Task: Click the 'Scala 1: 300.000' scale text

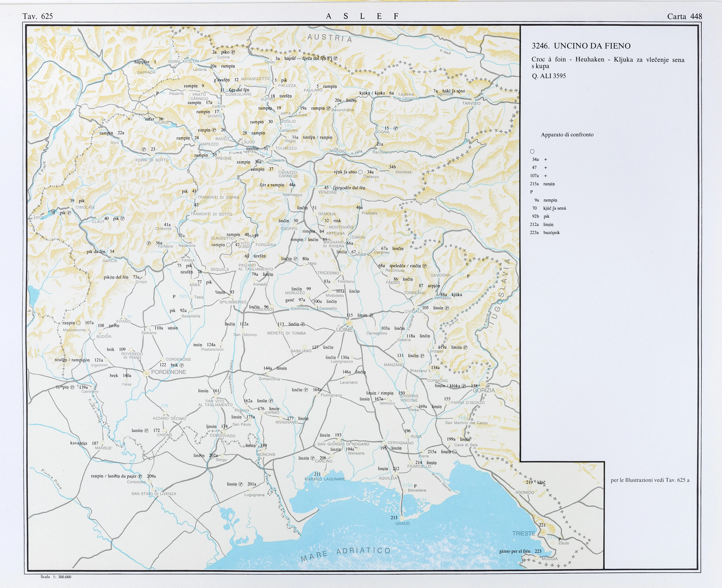Action: click(x=56, y=577)
